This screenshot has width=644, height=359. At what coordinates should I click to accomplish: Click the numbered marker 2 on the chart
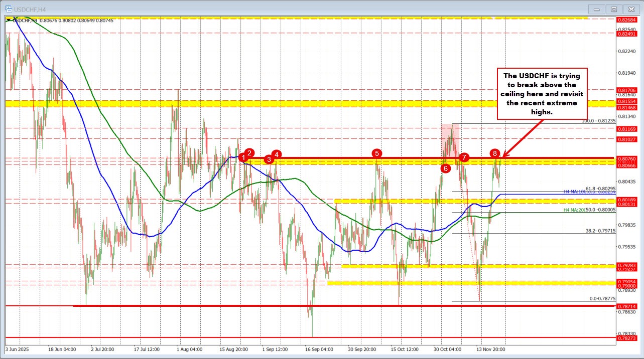tap(249, 153)
